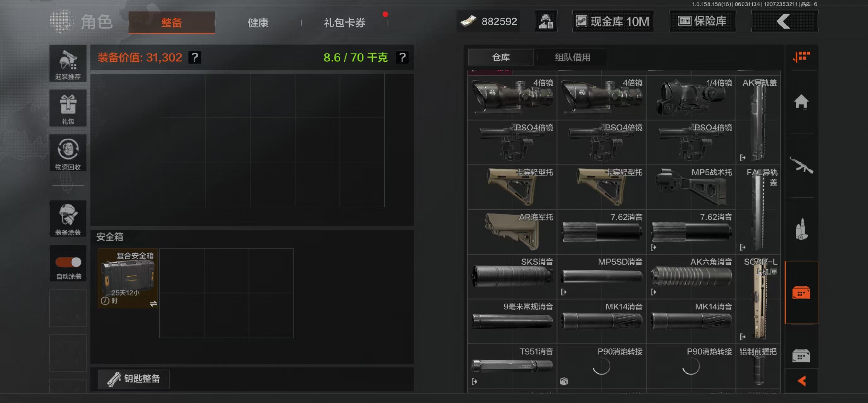This screenshot has height=403, width=868.
Task: Click the sort inventory icon above the sidebar
Action: click(x=801, y=57)
